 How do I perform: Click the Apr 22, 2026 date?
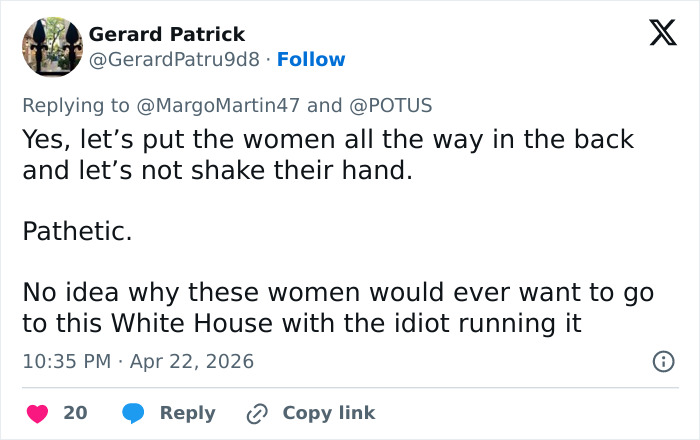[x=191, y=361]
